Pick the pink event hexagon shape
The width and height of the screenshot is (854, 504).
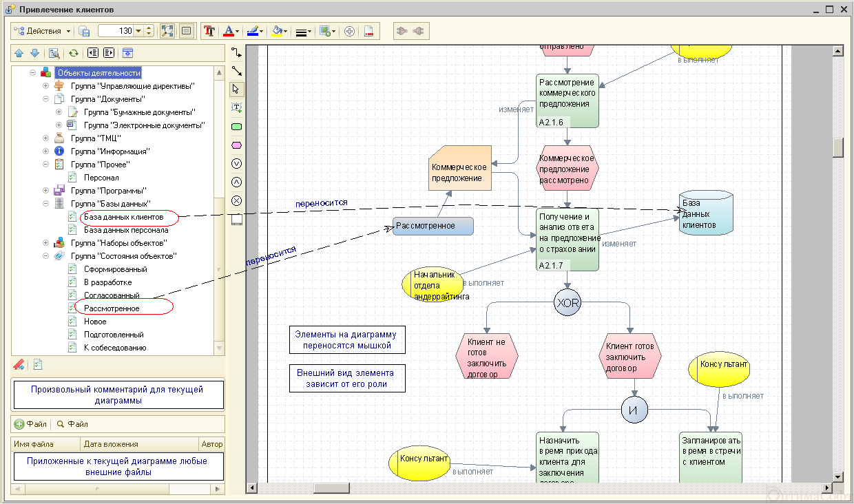pos(236,145)
